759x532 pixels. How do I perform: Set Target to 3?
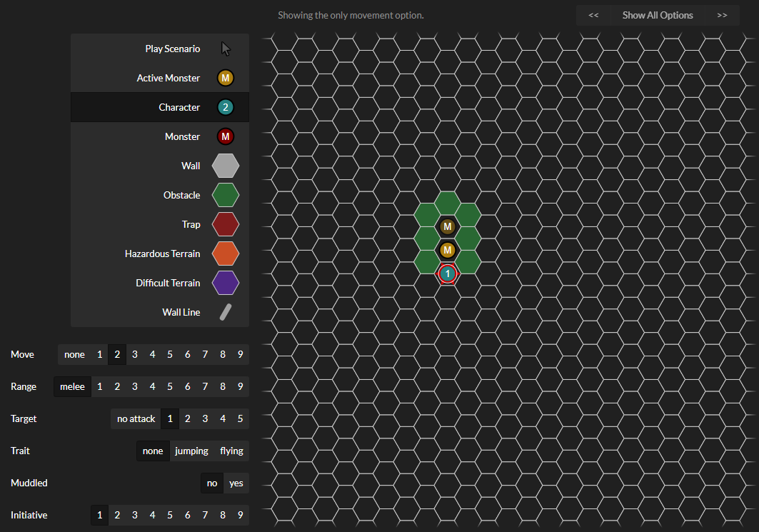205,418
